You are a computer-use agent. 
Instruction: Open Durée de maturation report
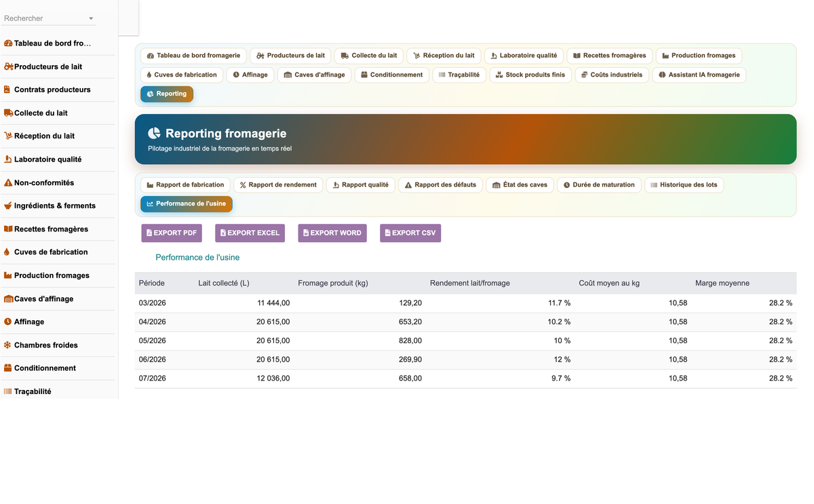pyautogui.click(x=599, y=185)
